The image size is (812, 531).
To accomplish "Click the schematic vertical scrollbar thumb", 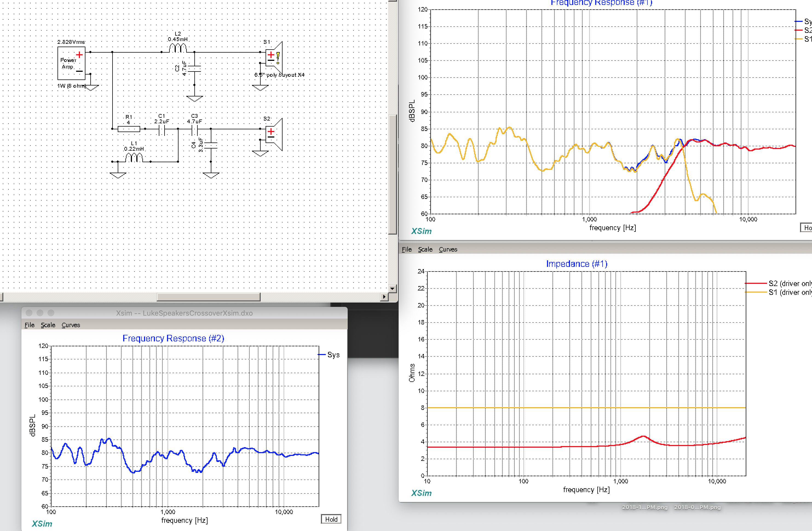I will 393,174.
